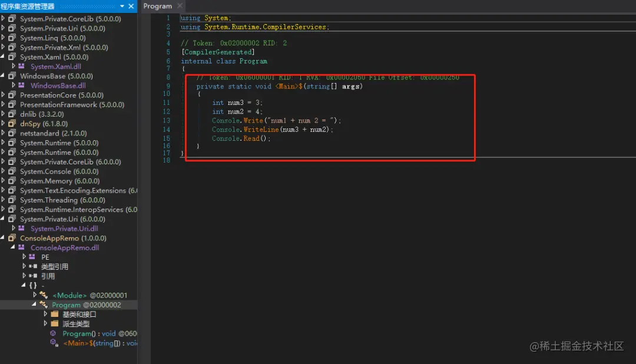Click the System.Runtime.CompilerServices namespace link
Image resolution: width=636 pixels, height=364 pixels.
(265, 27)
